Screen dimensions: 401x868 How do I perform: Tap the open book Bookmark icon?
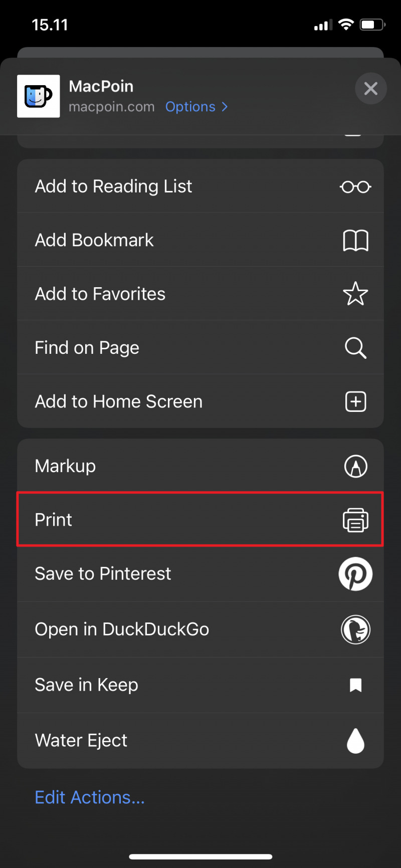[355, 241]
